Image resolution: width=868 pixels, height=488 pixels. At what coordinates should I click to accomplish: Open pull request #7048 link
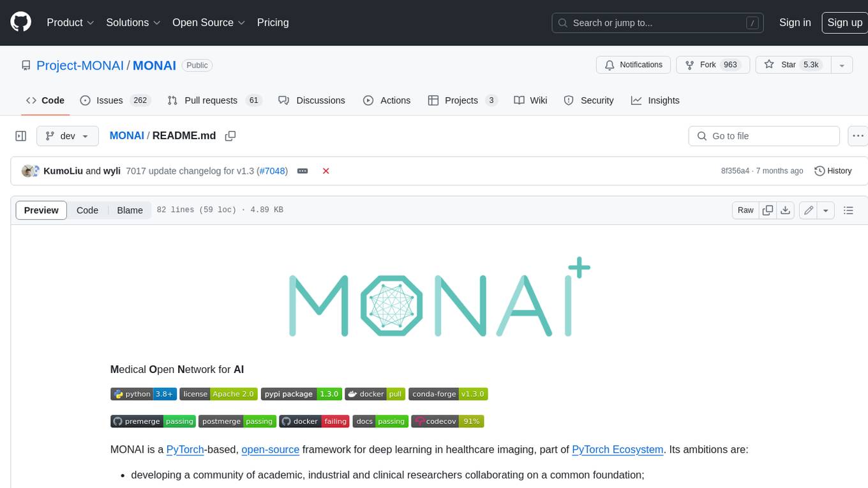click(x=274, y=171)
